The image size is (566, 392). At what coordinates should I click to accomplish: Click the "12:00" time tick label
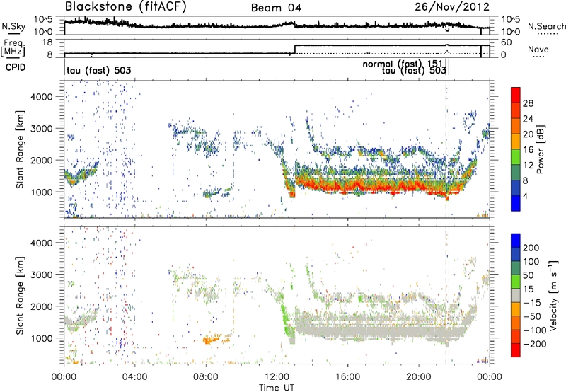277,377
